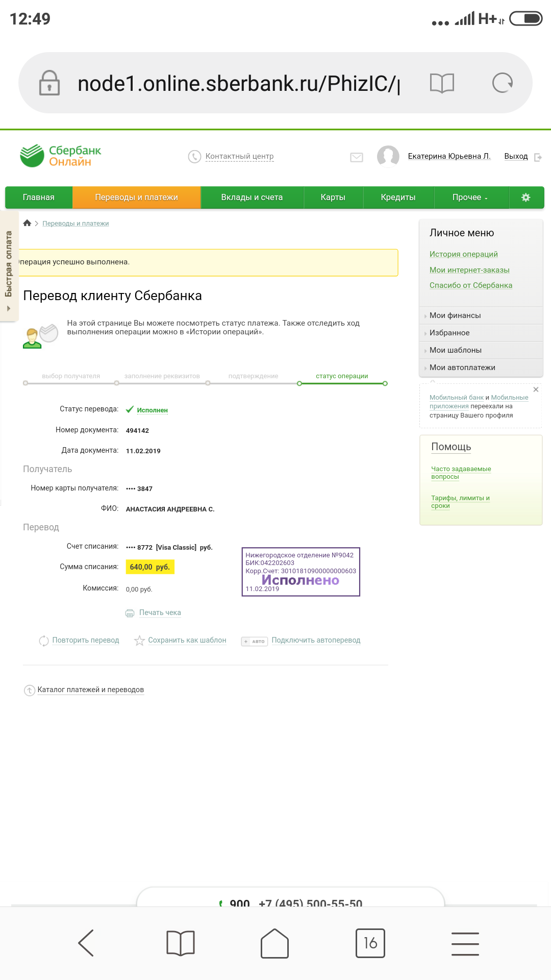Screen dimensions: 551x980
Task: Open settings gear in green menu
Action: click(x=526, y=198)
